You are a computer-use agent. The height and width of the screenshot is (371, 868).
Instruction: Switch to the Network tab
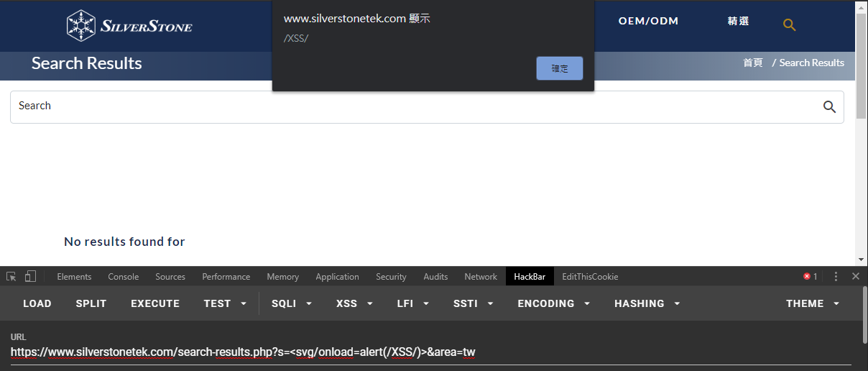tap(481, 276)
